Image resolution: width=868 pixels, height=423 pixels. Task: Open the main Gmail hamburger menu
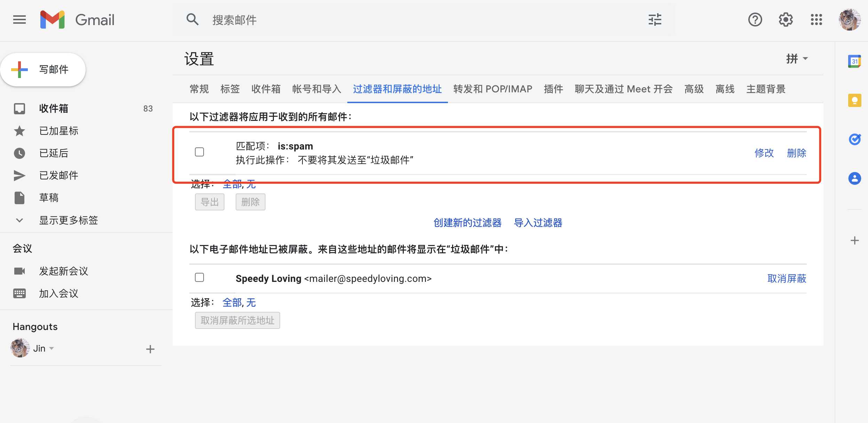click(x=19, y=20)
